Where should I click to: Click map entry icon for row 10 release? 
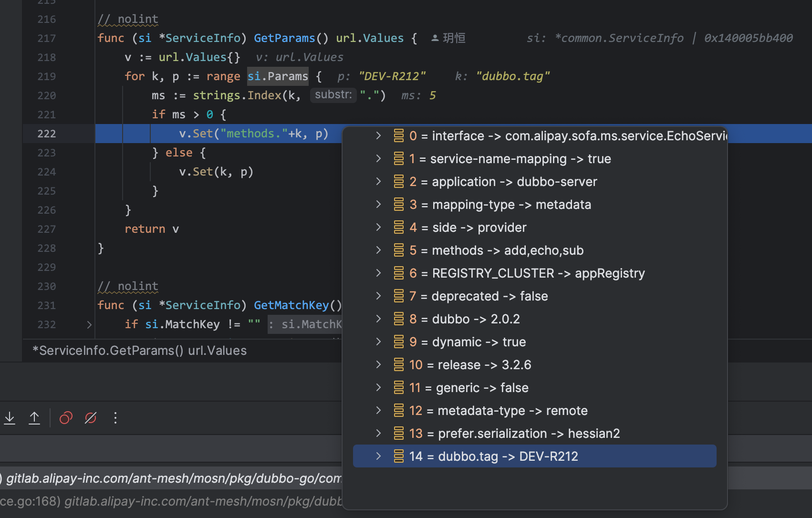[x=399, y=365]
